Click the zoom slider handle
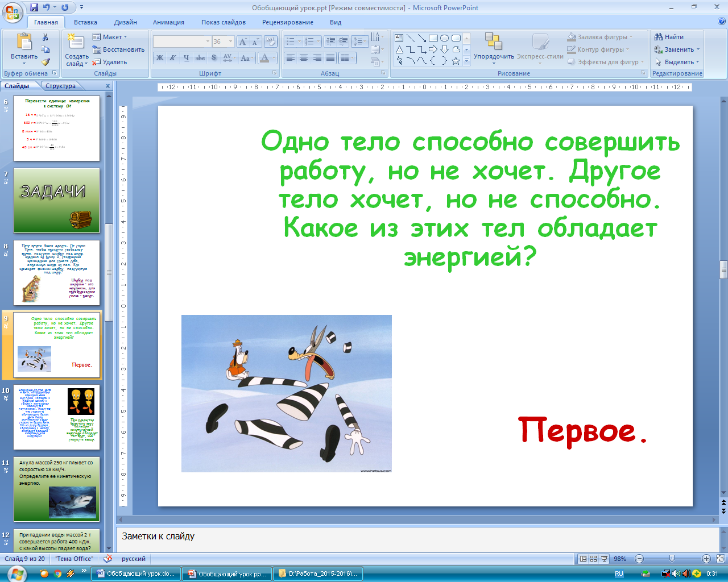The image size is (728, 582). point(672,559)
